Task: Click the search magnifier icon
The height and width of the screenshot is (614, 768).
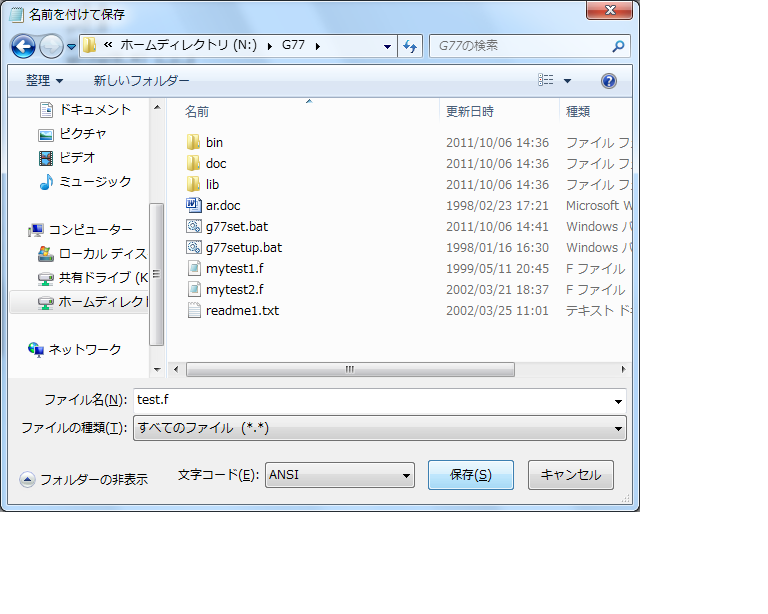Action: click(x=618, y=46)
